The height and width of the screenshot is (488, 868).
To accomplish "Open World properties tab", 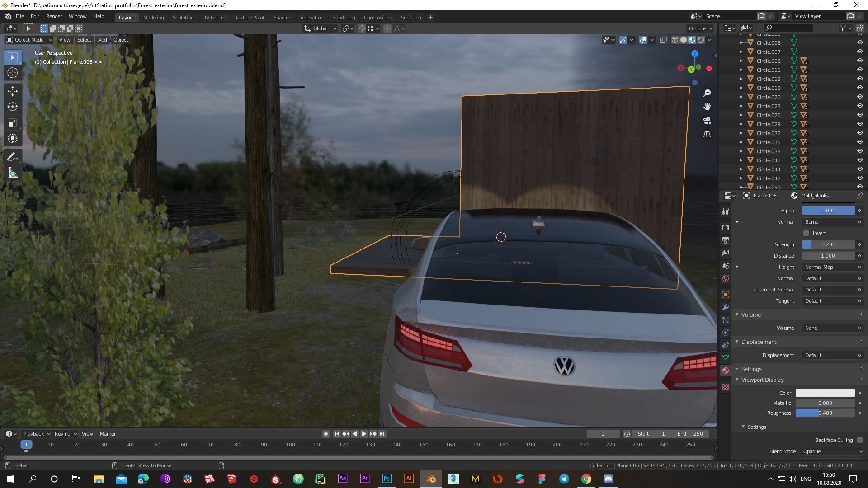I will [x=726, y=278].
